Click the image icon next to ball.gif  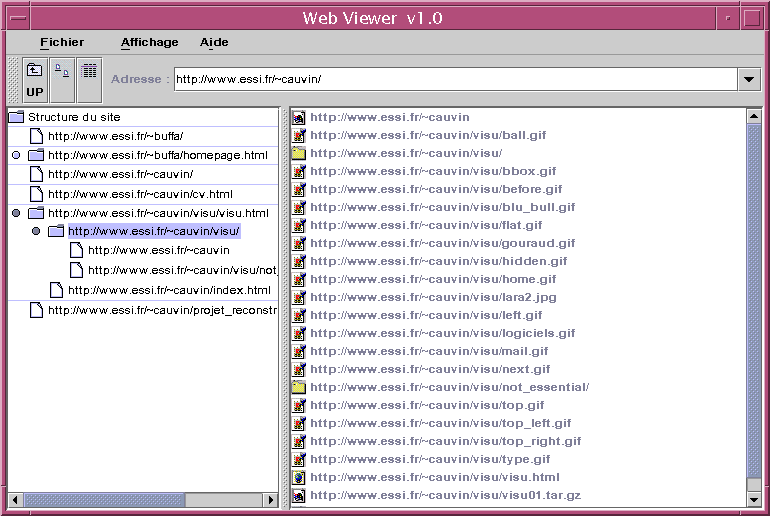pyautogui.click(x=298, y=136)
